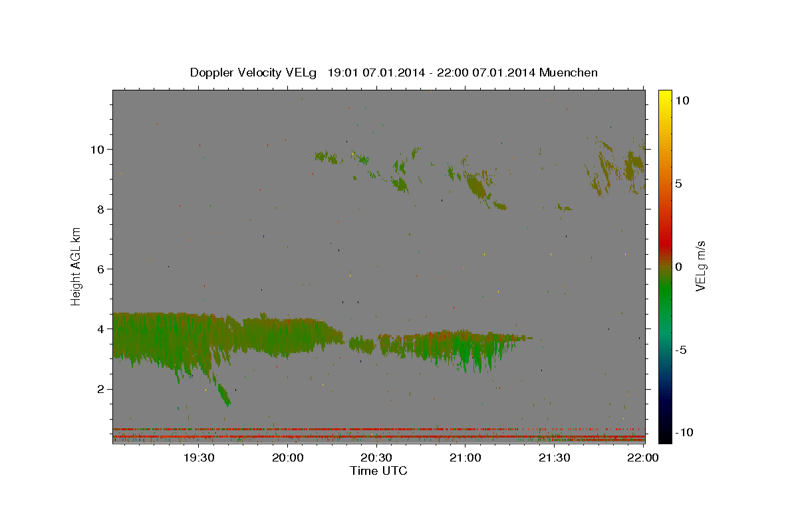Click the 'VELg m/s' colorbar label
The width and height of the screenshot is (798, 532).
(x=700, y=267)
